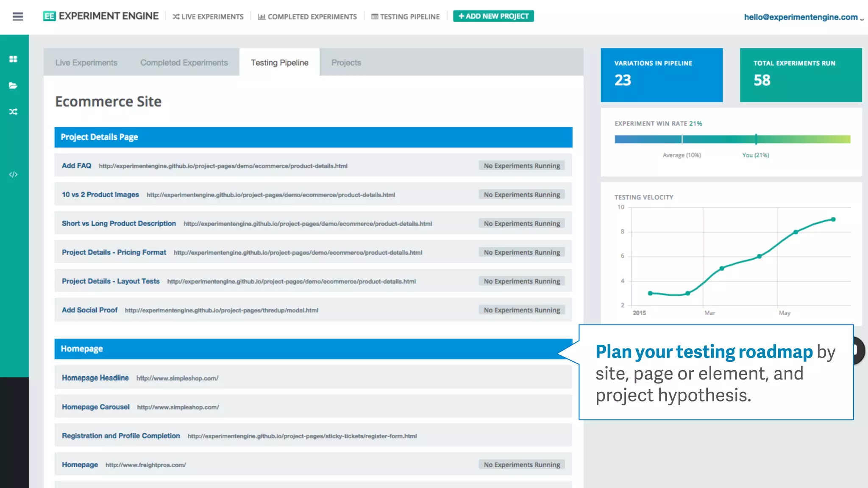Click the last data point on Testing Velocity chart
This screenshot has height=488, width=868.
coord(833,219)
